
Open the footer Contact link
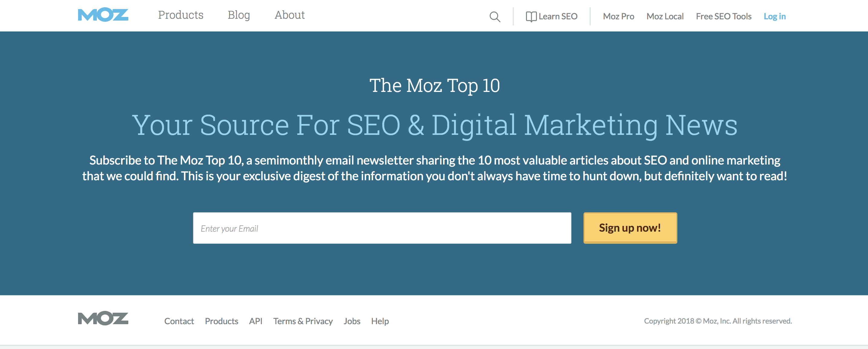(179, 321)
